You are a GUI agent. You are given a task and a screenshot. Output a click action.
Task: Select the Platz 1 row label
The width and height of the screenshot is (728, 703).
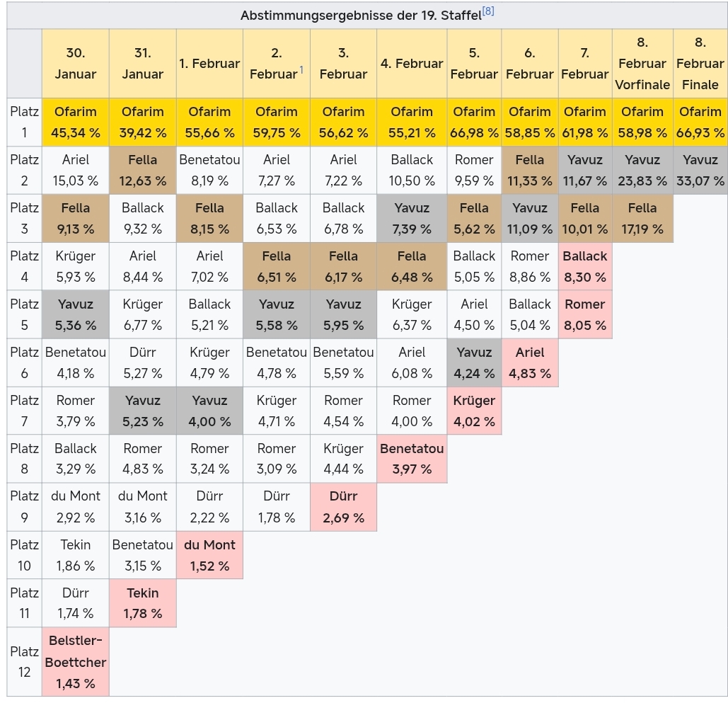(25, 122)
